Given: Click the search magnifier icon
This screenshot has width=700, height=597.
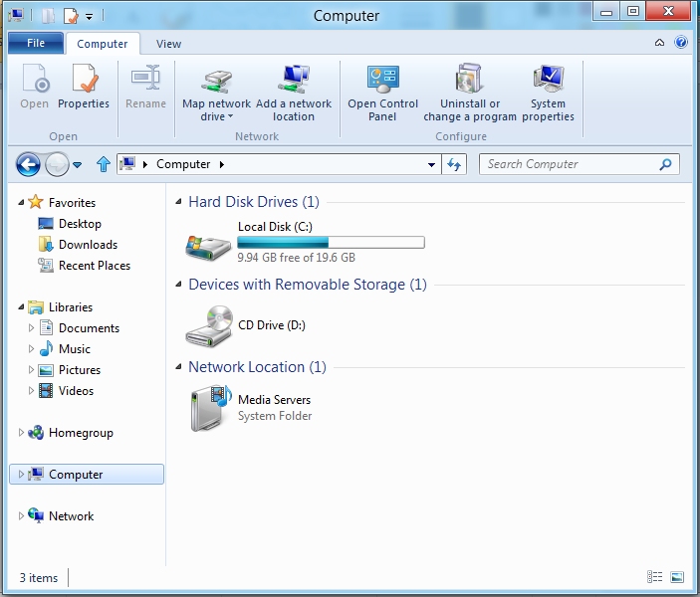Looking at the screenshot, I should (665, 164).
